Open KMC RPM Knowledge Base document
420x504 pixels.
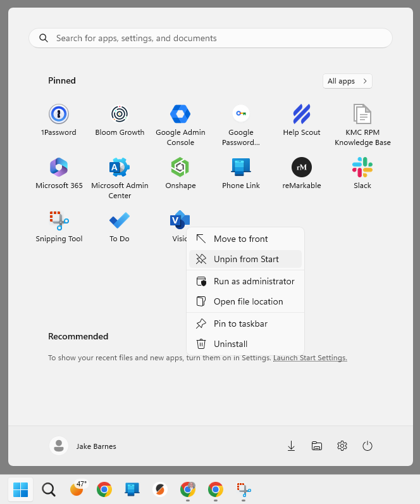(x=362, y=124)
